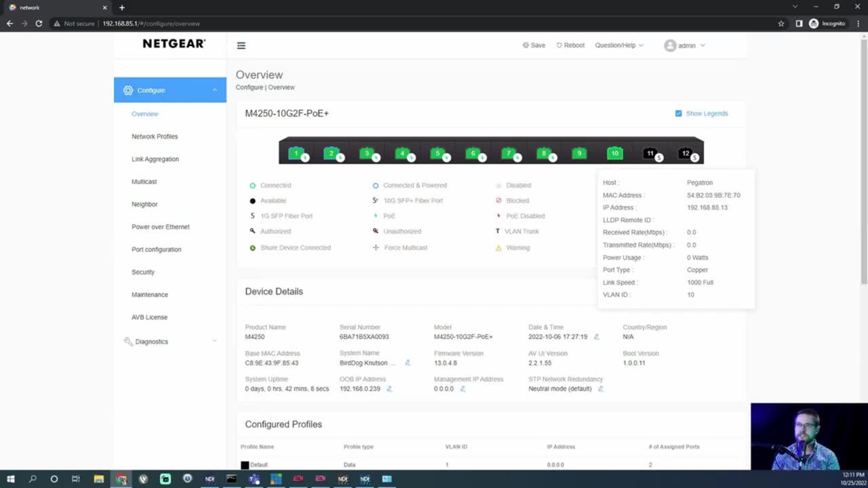Screen dimensions: 868x488
Task: Edit System Name pencil icon
Action: point(408,363)
